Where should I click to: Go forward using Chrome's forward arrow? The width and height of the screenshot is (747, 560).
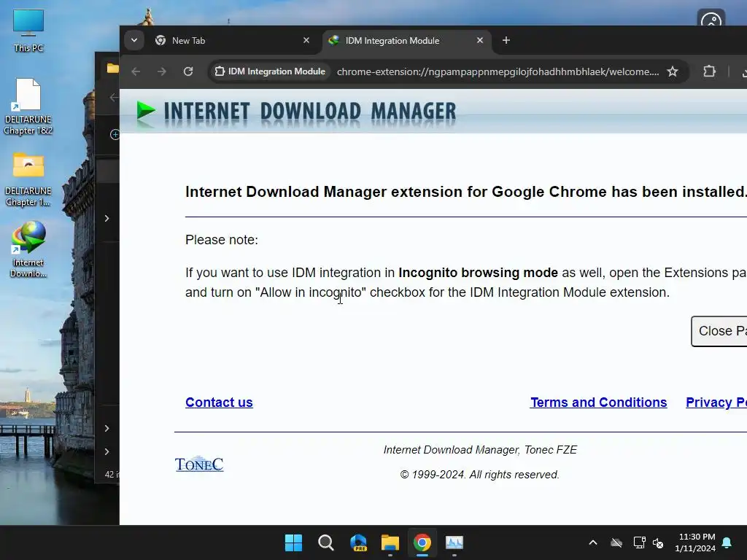click(x=162, y=71)
